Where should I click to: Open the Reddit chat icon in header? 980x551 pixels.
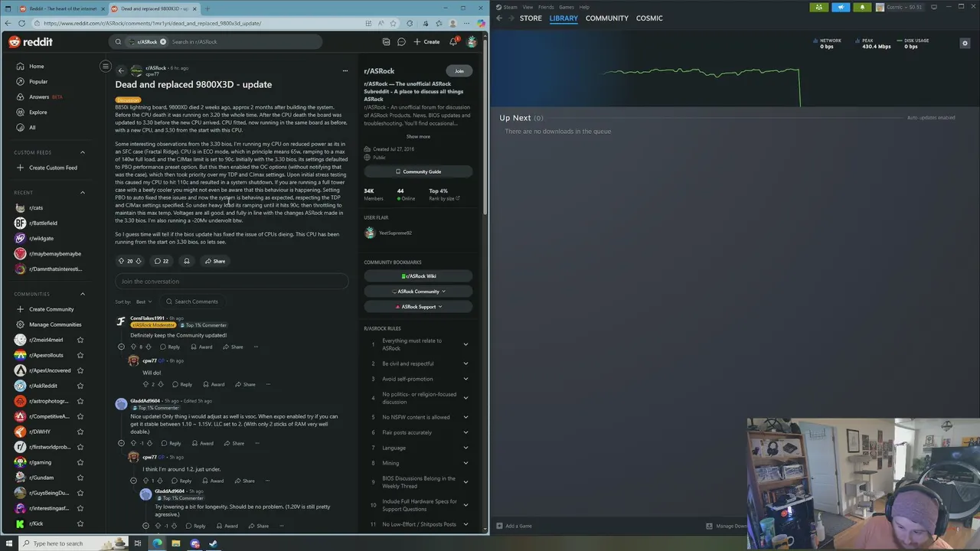point(401,42)
